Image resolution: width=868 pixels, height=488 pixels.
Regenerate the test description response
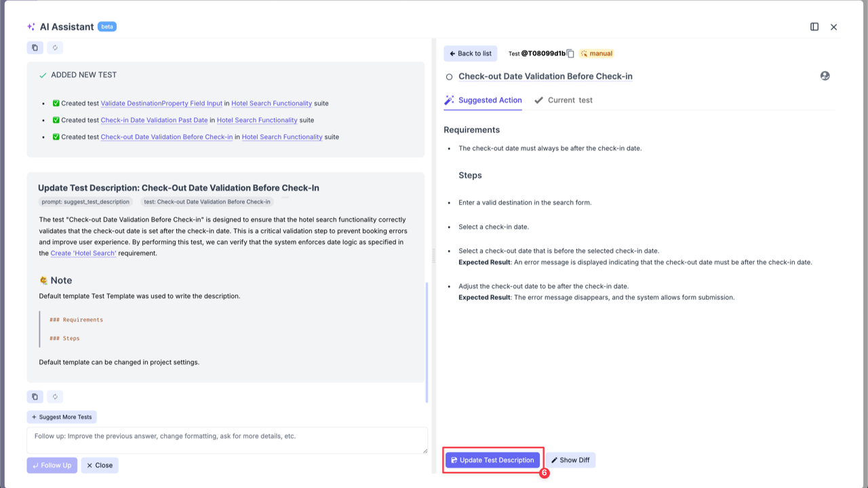55,396
